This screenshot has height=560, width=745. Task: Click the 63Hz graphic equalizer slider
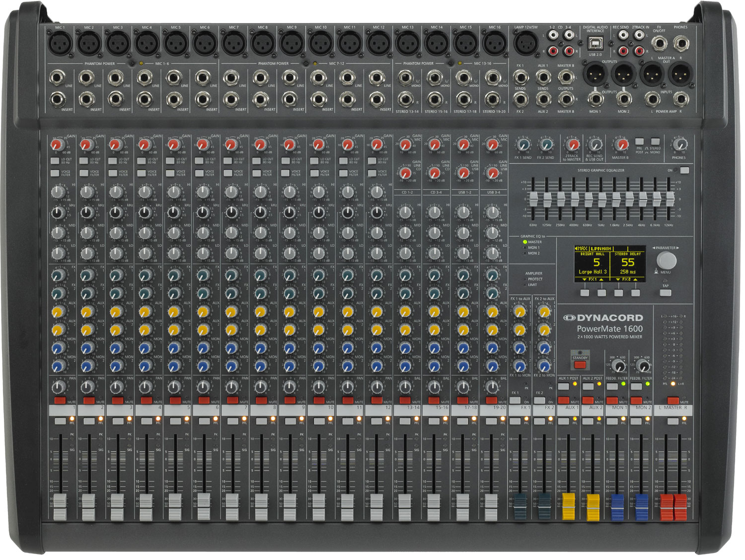[533, 199]
